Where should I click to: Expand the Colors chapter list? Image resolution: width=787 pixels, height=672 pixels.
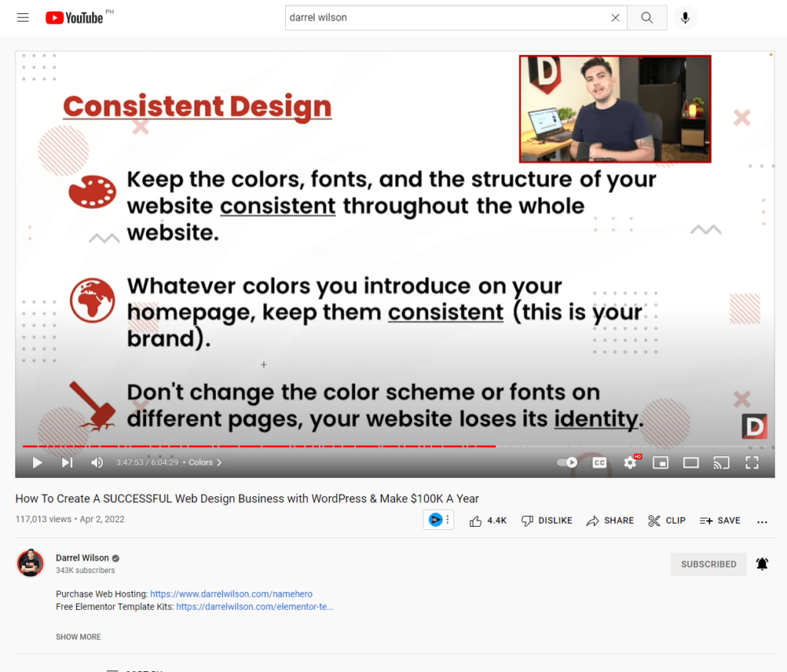[x=205, y=462]
